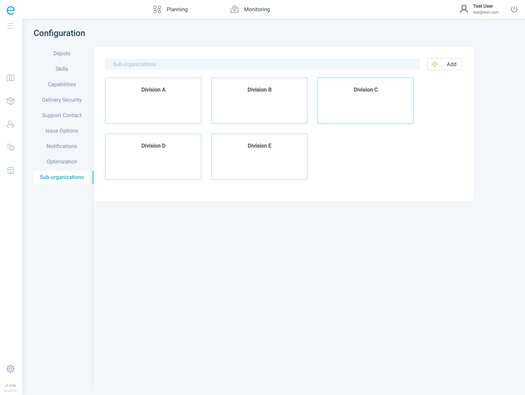Select the Skills configuration tab

tap(62, 69)
